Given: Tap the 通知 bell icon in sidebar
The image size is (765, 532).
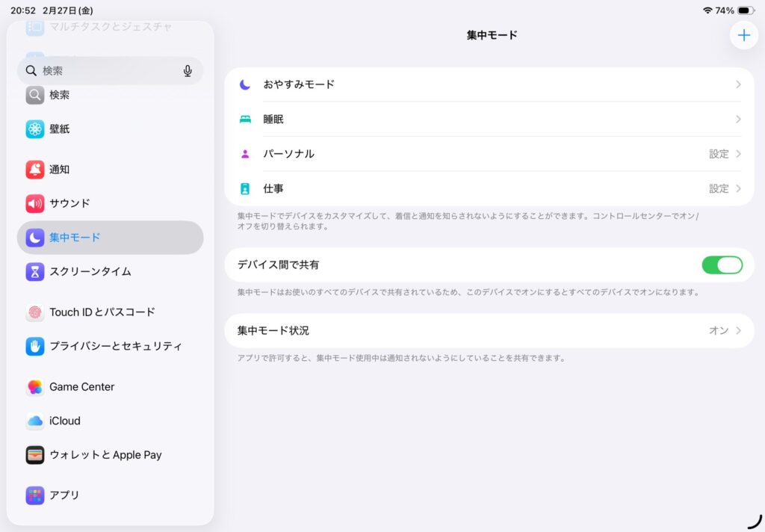Looking at the screenshot, I should pyautogui.click(x=35, y=170).
